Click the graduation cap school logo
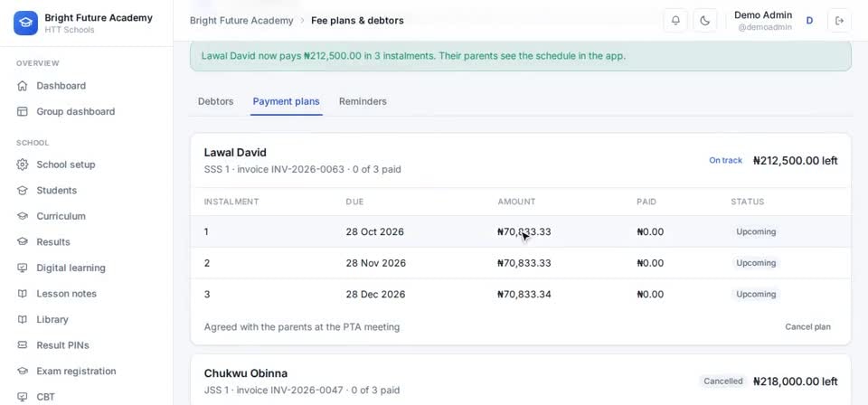 coord(25,24)
